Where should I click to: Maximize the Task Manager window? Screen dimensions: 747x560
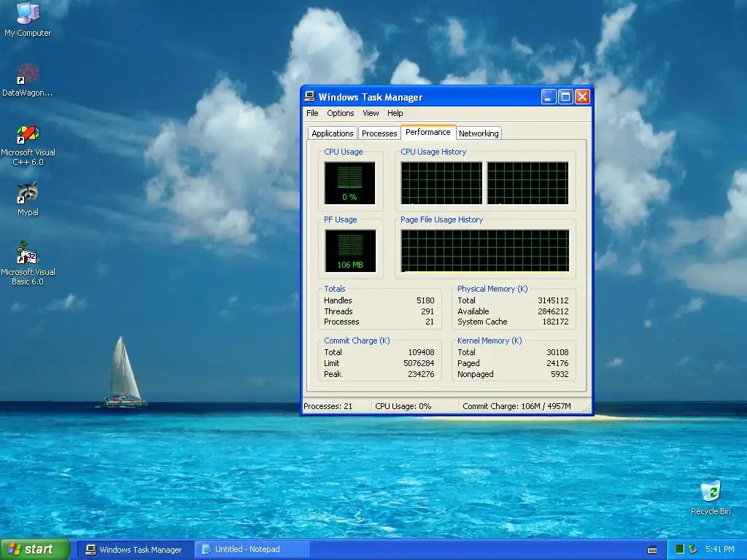(565, 97)
